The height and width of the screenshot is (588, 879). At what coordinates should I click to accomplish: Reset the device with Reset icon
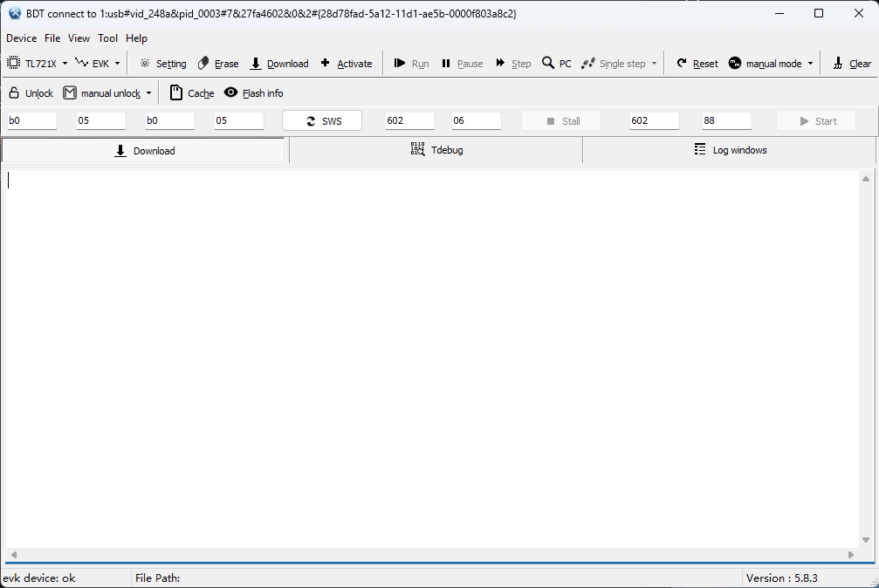click(x=682, y=64)
